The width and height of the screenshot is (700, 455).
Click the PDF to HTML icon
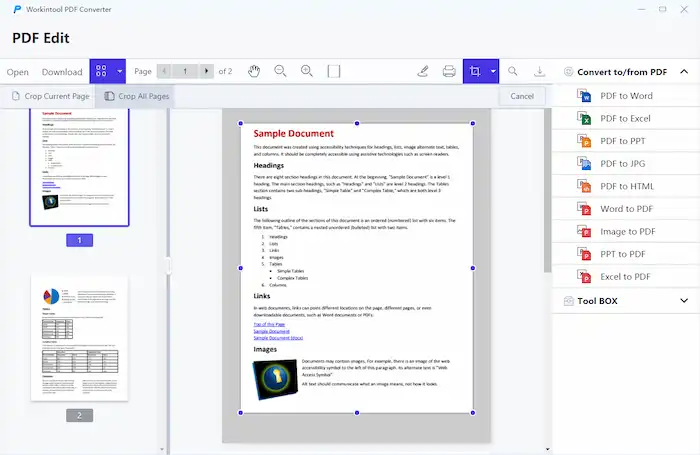click(584, 186)
